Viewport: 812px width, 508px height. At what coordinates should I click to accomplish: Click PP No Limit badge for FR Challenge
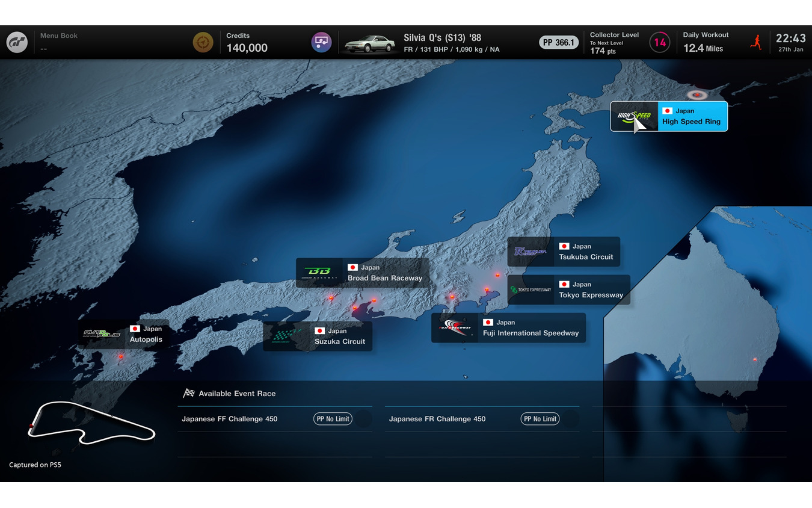pyautogui.click(x=540, y=419)
